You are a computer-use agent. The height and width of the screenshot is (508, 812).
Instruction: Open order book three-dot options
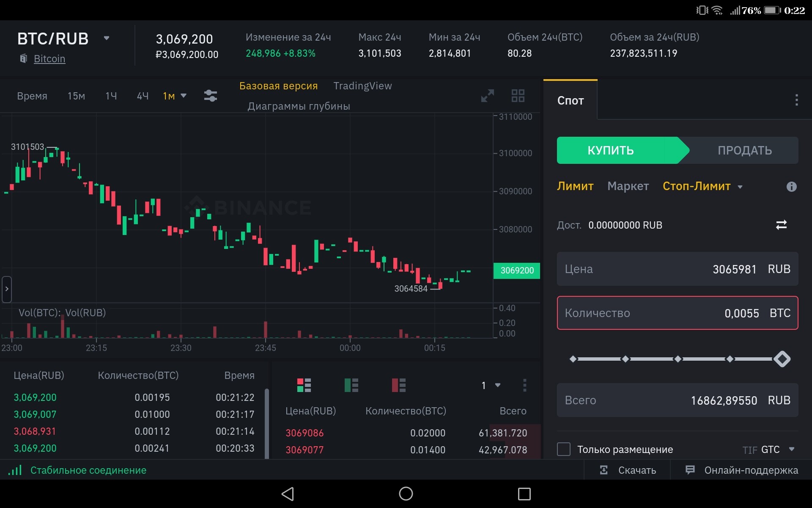[524, 385]
